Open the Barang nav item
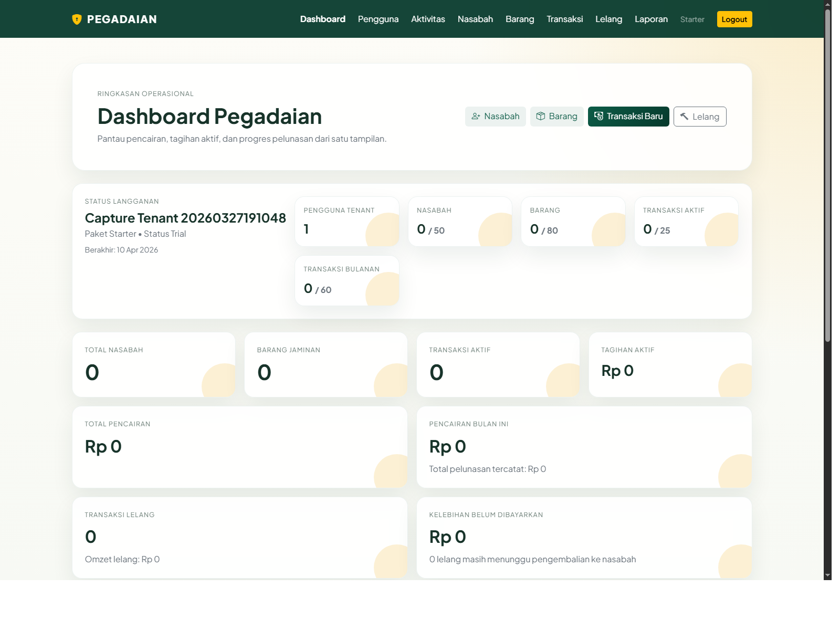Viewport: 840px width, 630px height. 519,19
